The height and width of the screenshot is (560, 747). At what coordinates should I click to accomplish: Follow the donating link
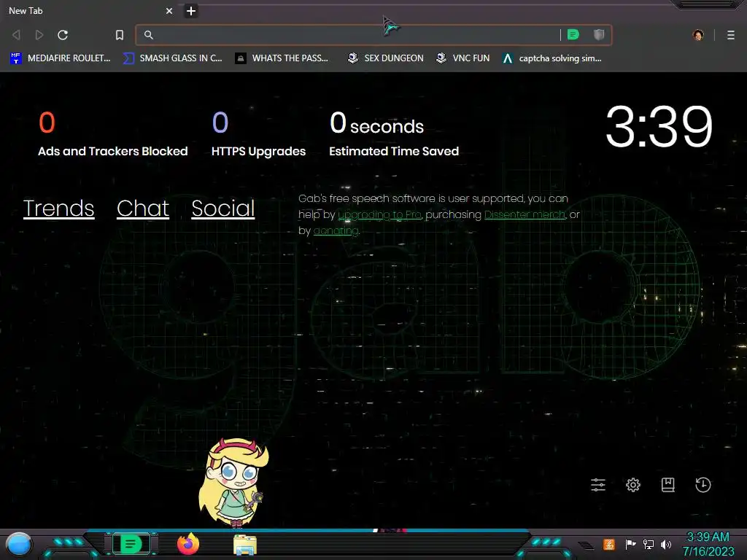[x=336, y=231]
